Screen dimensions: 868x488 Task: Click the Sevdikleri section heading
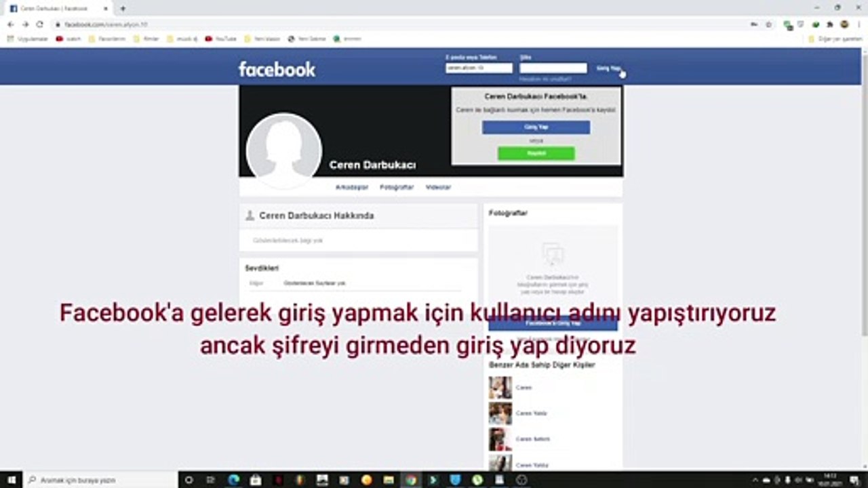(x=262, y=268)
